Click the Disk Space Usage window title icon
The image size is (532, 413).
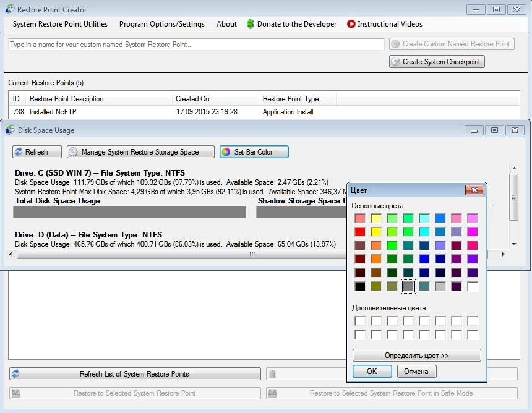click(11, 130)
